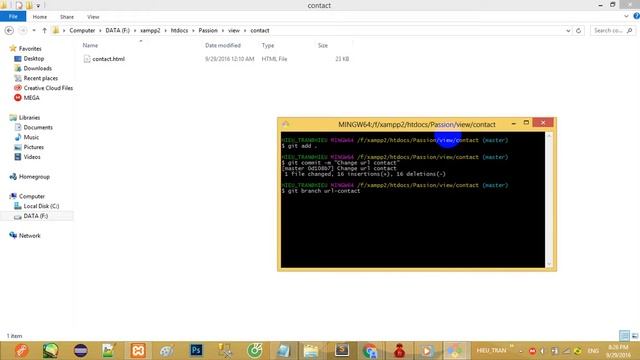Open Sublime Text from the taskbar
This screenshot has height=360, width=640.
click(341, 351)
